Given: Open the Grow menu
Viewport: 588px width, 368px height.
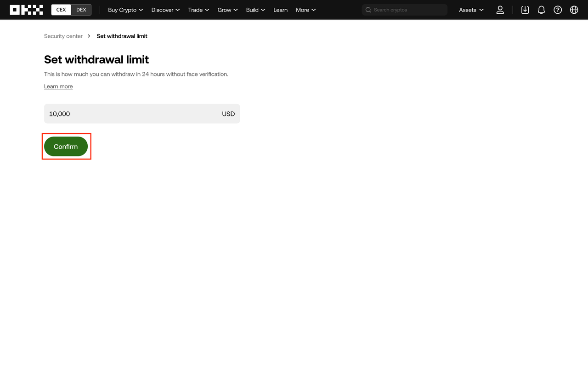Looking at the screenshot, I should [x=227, y=10].
